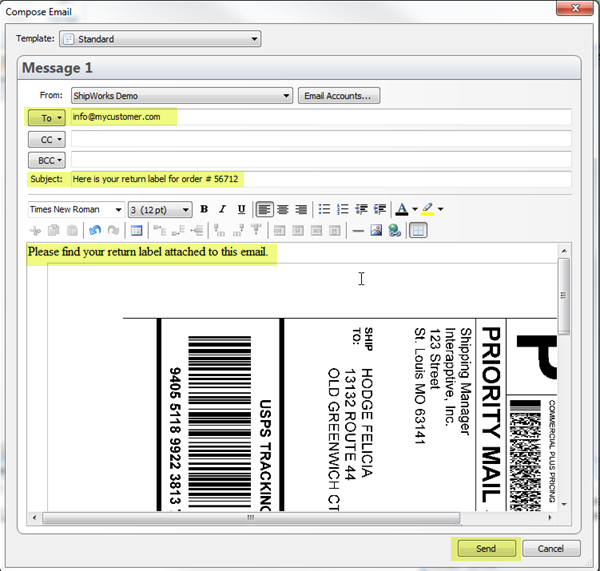600x571 pixels.
Task: Click the Email Accounts button
Action: tap(339, 96)
